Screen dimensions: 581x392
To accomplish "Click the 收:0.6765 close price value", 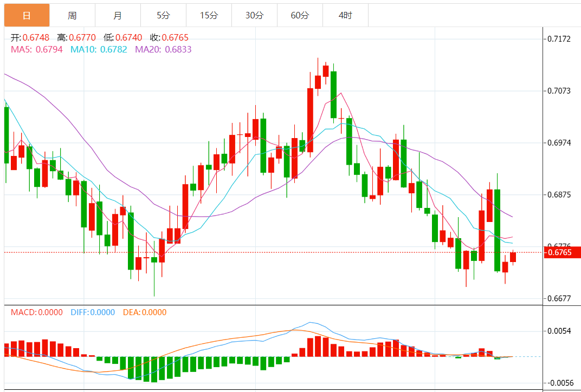I will pyautogui.click(x=169, y=37).
